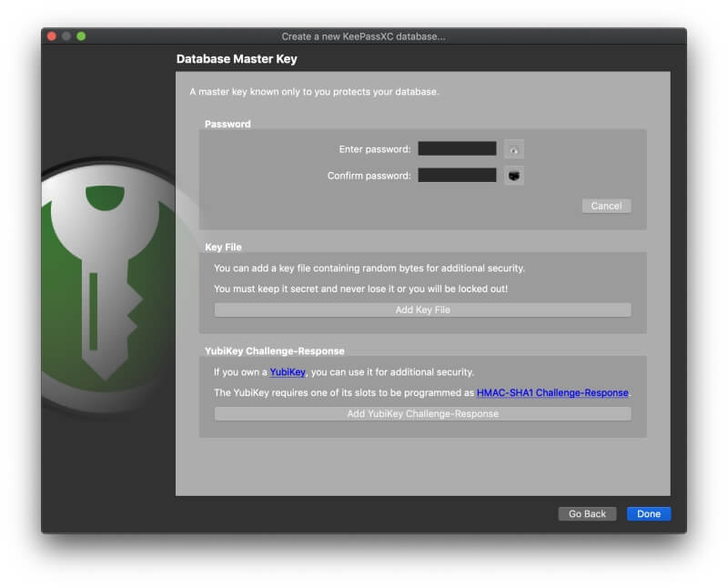Viewport: 728px width, 588px height.
Task: Open password generator dice icon
Action: [x=514, y=176]
